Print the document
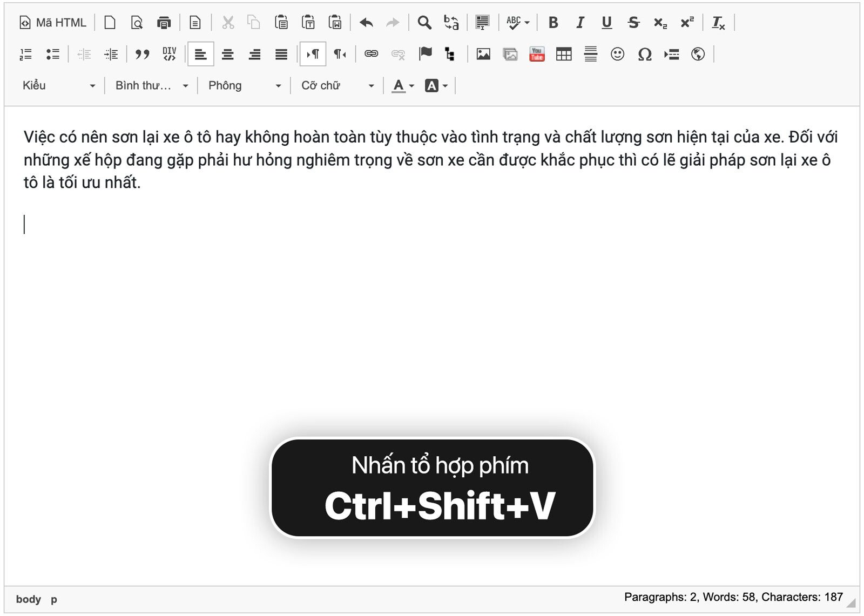This screenshot has width=864, height=616. (164, 23)
